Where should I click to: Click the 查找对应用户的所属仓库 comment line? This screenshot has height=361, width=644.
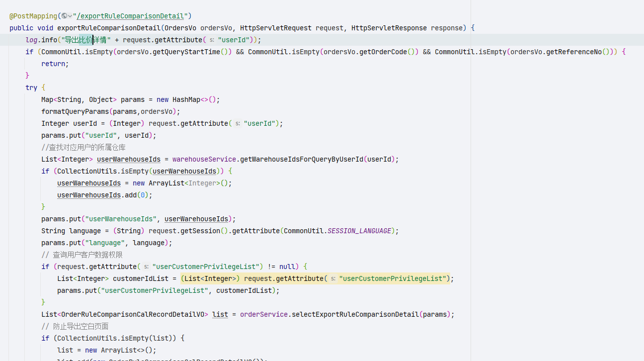[x=83, y=147]
